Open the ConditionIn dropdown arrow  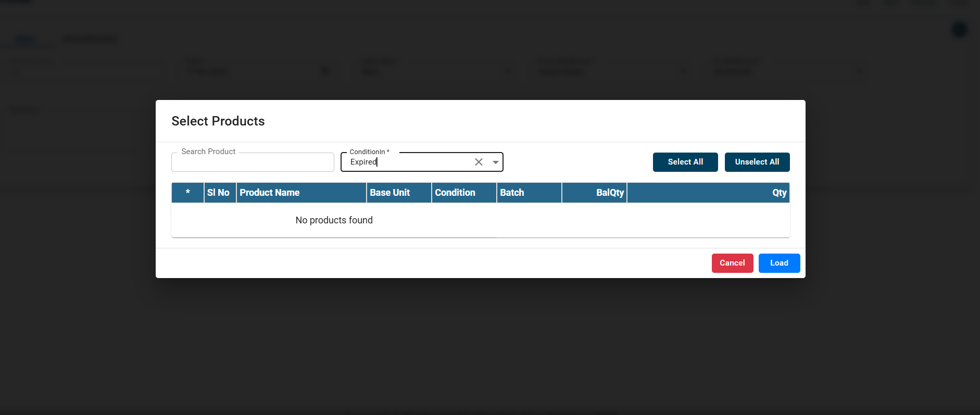click(x=495, y=162)
